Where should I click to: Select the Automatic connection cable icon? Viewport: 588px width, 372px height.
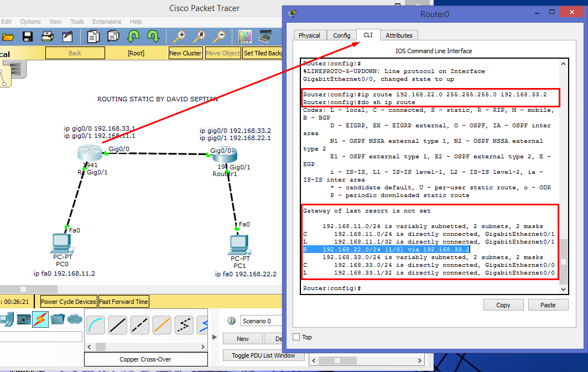click(96, 325)
